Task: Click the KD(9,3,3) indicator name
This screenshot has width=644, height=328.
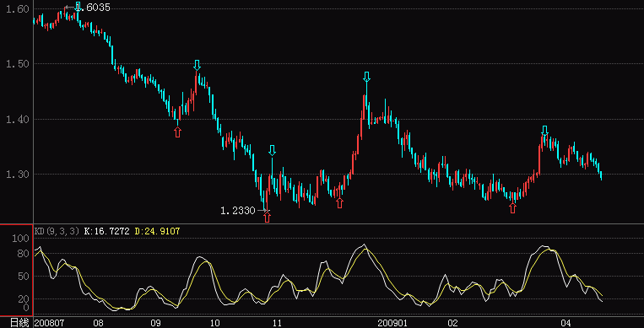Action: 57,231
